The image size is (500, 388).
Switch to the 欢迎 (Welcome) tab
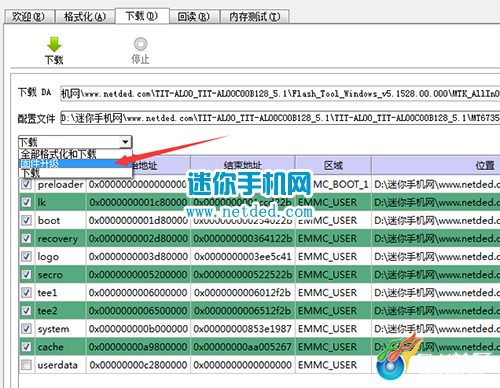(29, 16)
